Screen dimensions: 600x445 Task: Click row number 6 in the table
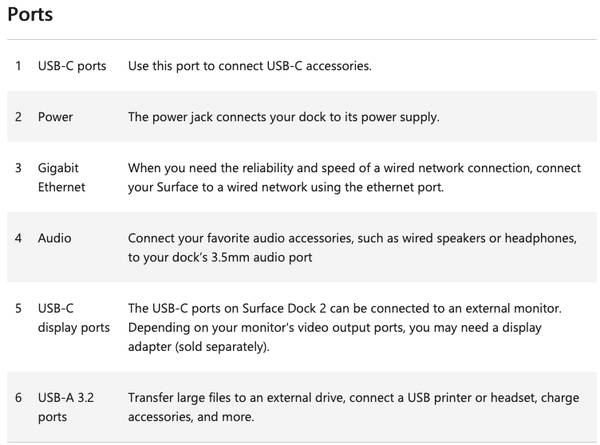18,398
